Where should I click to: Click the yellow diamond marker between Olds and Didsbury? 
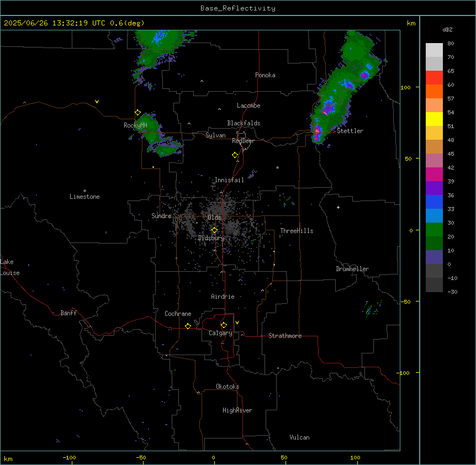click(214, 230)
